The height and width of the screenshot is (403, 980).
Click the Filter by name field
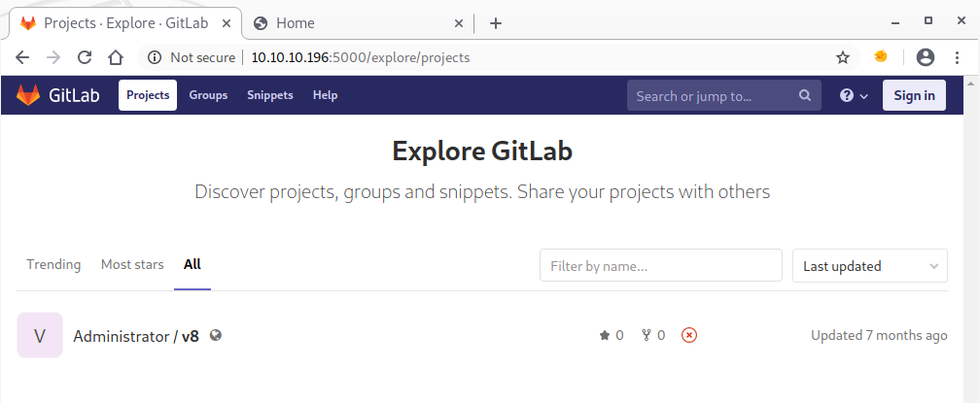coord(661,266)
